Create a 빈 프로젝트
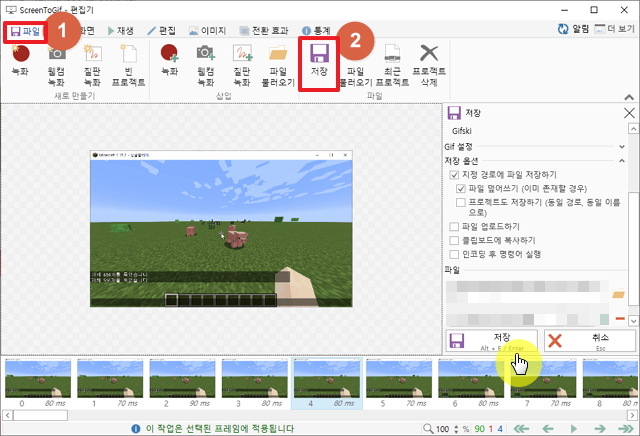Image resolution: width=640 pixels, height=436 pixels. click(x=129, y=65)
